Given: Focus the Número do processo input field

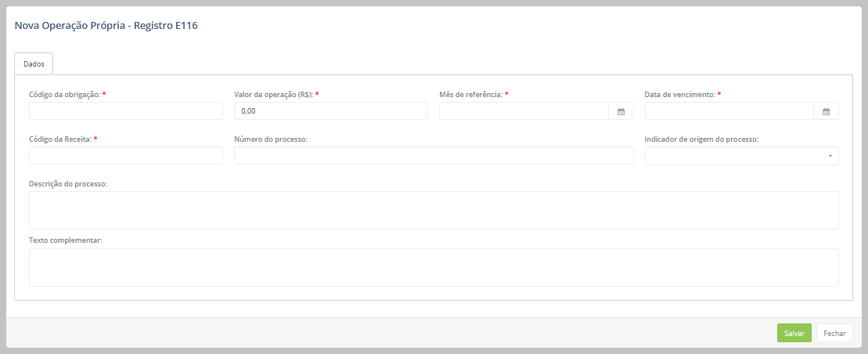Looking at the screenshot, I should pos(433,156).
